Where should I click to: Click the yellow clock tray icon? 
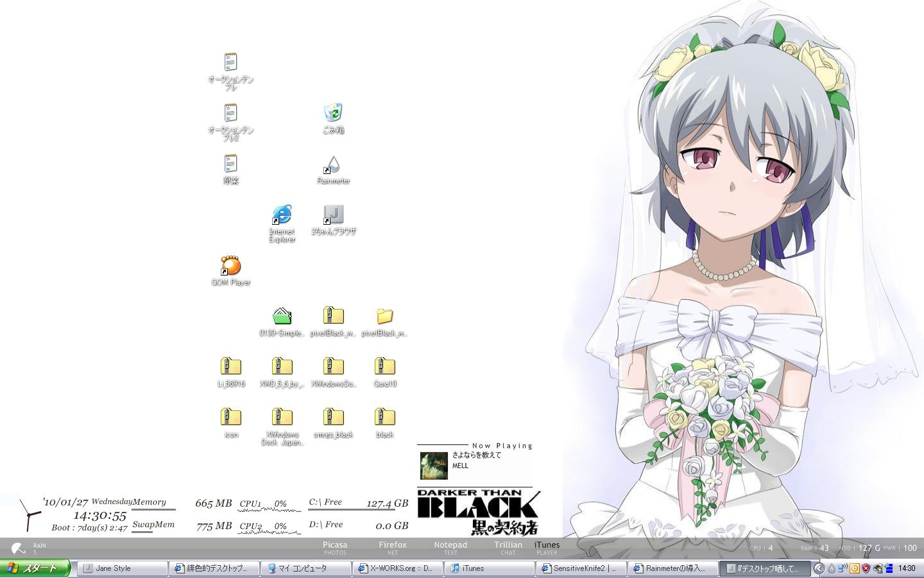854,568
